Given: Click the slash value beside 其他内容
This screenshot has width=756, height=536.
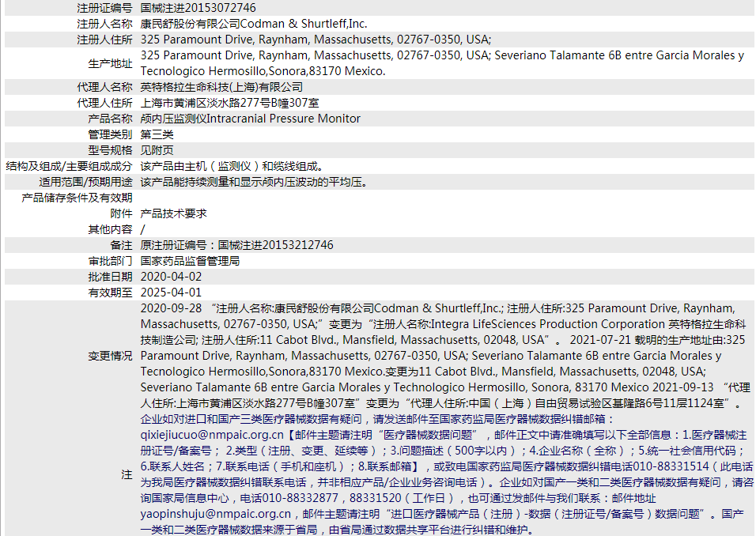Looking at the screenshot, I should (142, 229).
